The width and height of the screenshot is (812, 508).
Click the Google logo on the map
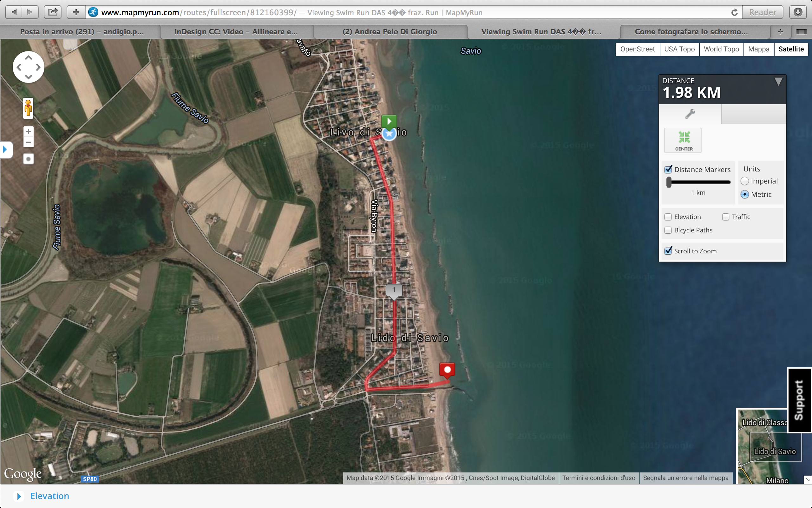click(x=23, y=474)
